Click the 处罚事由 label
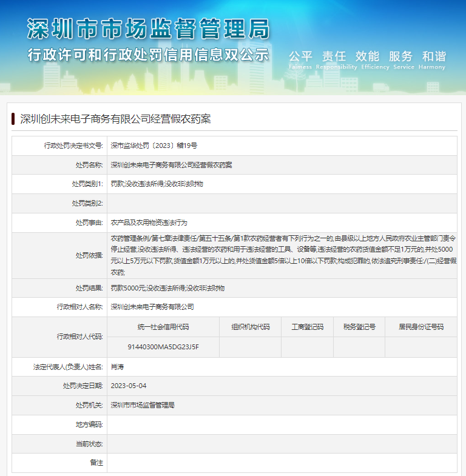Viewport: 466px width, 476px height. [89, 223]
